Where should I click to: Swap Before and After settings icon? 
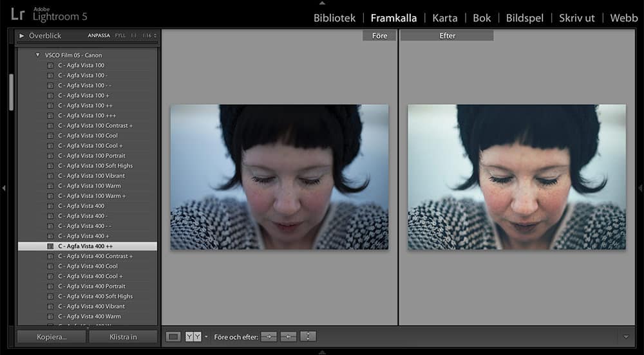pos(308,336)
